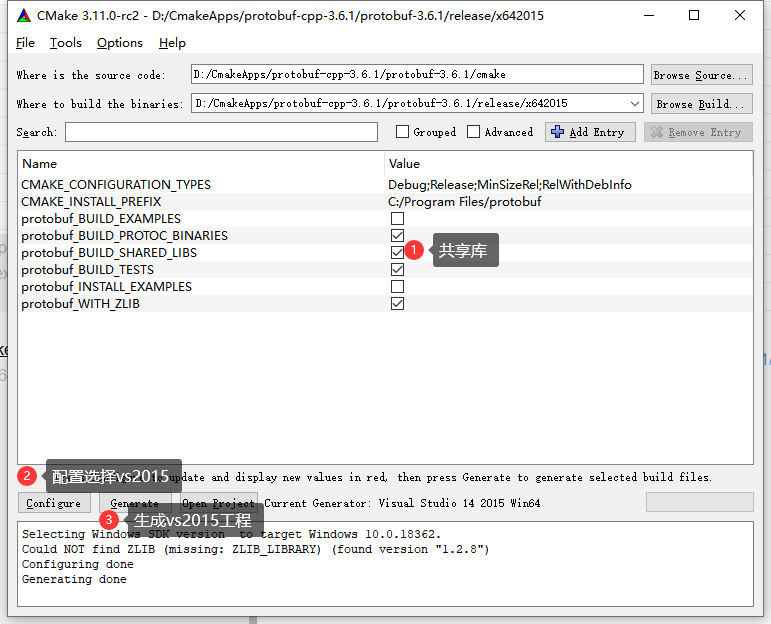Open the Tools menu
The width and height of the screenshot is (771, 624).
coord(65,43)
